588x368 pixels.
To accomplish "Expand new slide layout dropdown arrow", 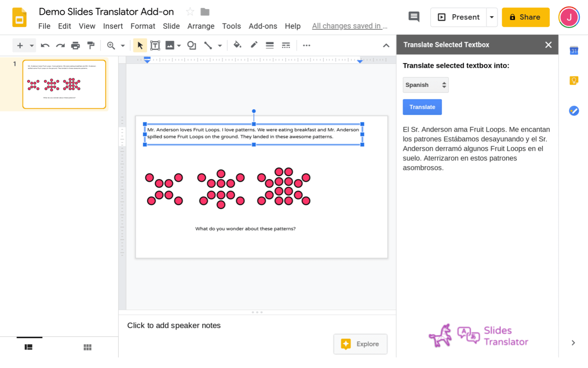I will coord(32,46).
